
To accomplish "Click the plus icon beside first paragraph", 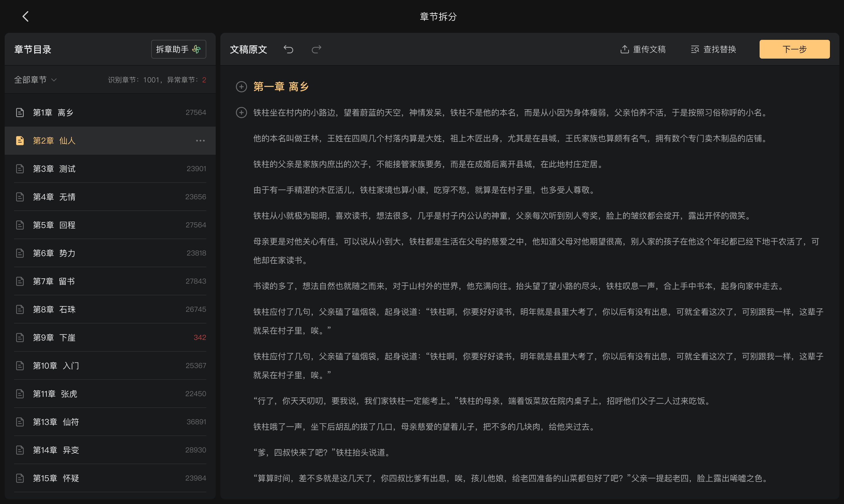I will point(241,113).
